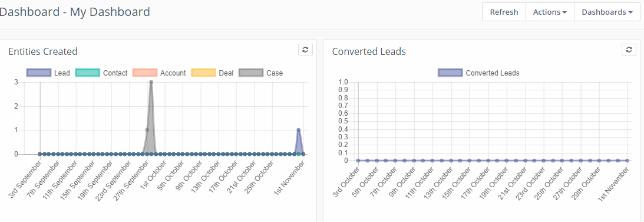This screenshot has height=222, width=644.
Task: Open the Dashboards dropdown menu
Action: point(607,12)
